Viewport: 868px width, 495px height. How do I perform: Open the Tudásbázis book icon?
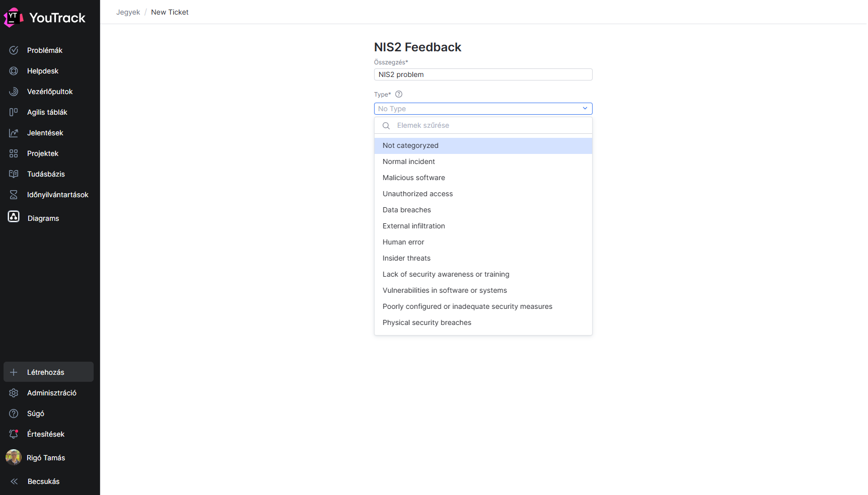tap(14, 174)
